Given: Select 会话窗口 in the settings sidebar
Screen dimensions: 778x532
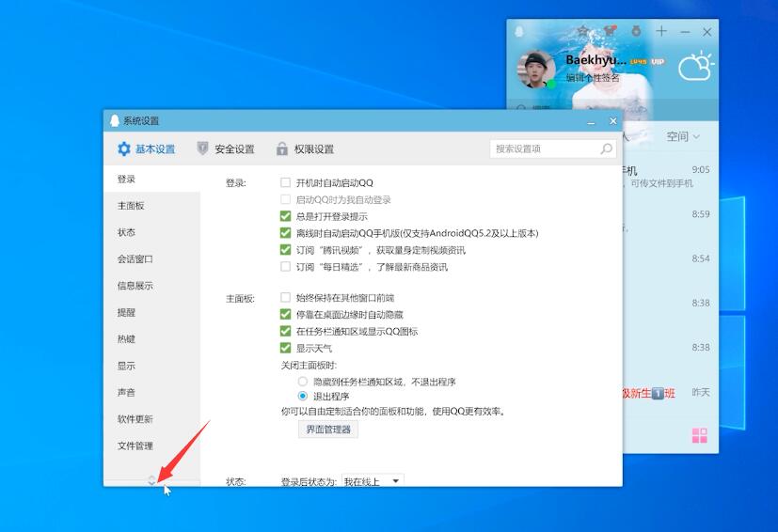Looking at the screenshot, I should [x=151, y=259].
